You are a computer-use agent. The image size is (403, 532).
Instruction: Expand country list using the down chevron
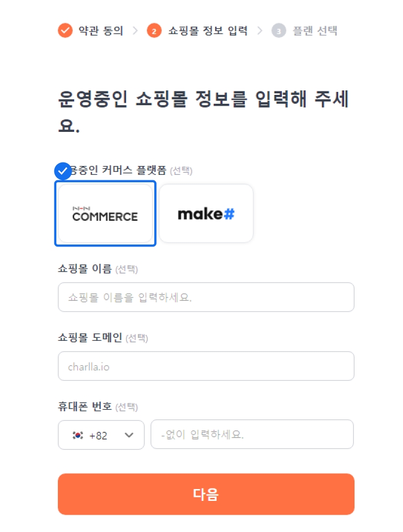tap(130, 435)
